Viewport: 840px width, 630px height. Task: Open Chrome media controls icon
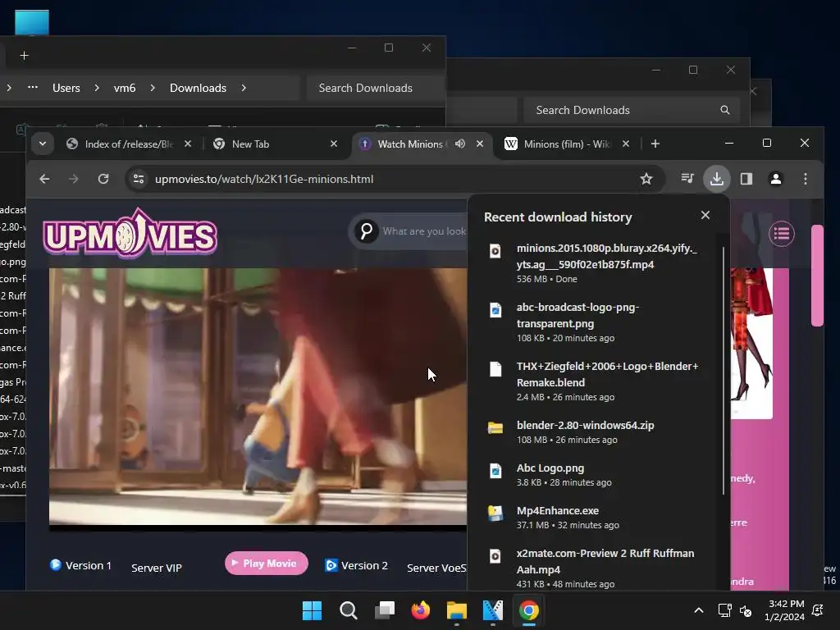687,178
